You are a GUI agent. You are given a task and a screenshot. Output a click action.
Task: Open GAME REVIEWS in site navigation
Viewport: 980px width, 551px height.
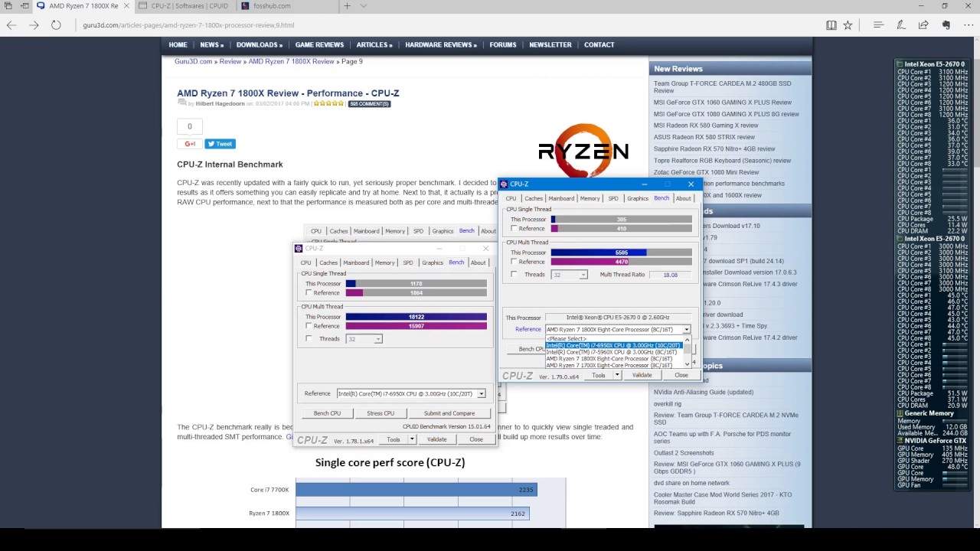click(x=319, y=45)
